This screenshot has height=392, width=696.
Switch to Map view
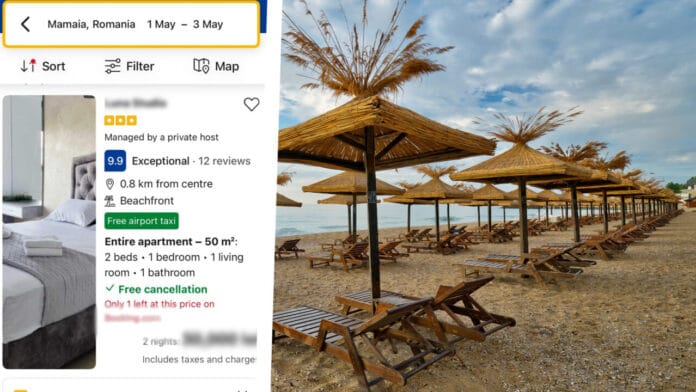coord(216,66)
